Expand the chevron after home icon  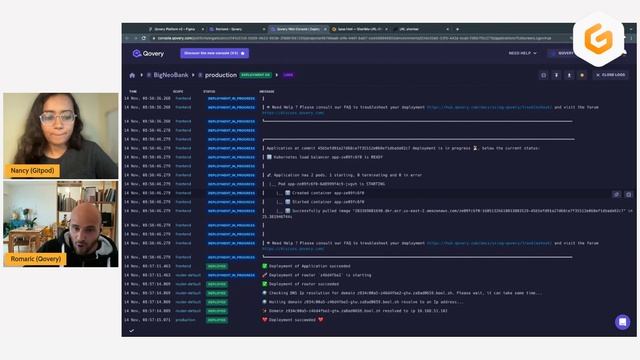click(142, 75)
